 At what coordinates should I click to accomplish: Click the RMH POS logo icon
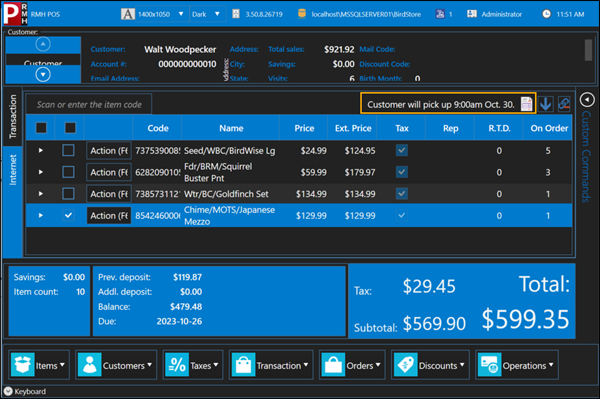pos(15,13)
